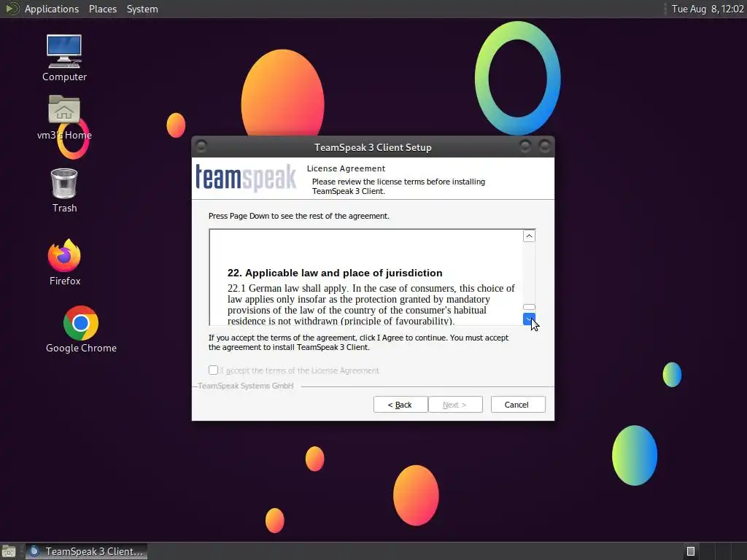Click the TeamSpeak 3 Client Setup title bar
The height and width of the screenshot is (560, 747).
coord(373,147)
